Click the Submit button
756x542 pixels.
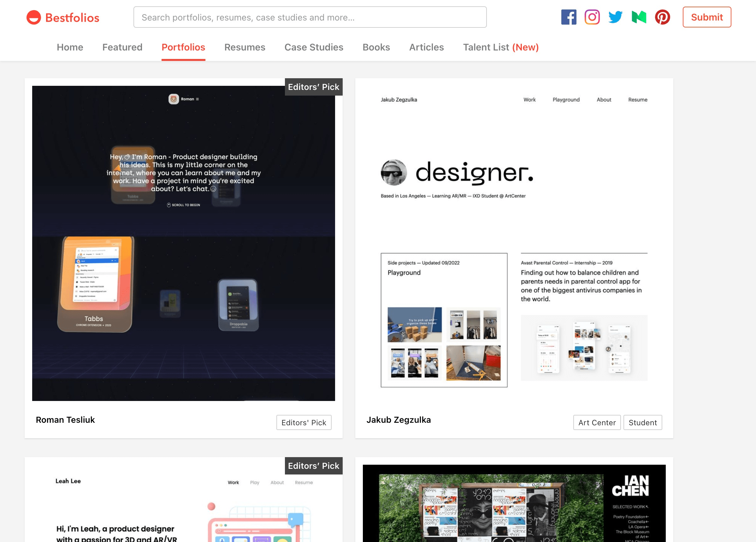pyautogui.click(x=707, y=17)
